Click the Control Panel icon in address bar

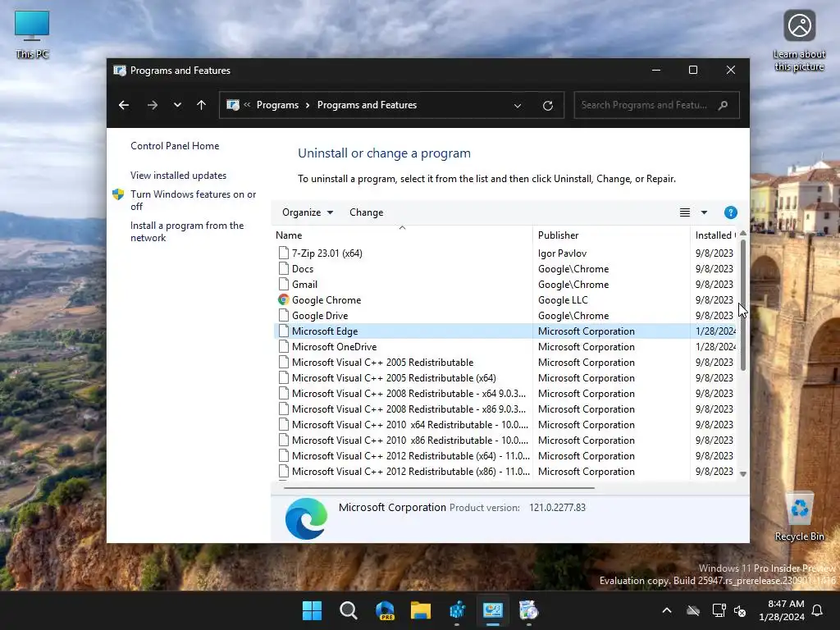coord(233,105)
